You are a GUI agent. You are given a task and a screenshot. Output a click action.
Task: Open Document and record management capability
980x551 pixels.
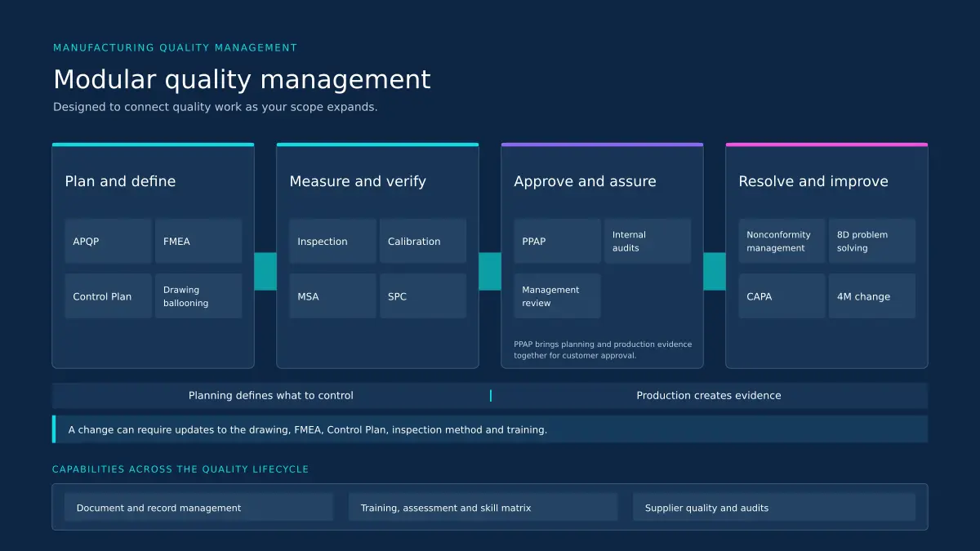198,508
